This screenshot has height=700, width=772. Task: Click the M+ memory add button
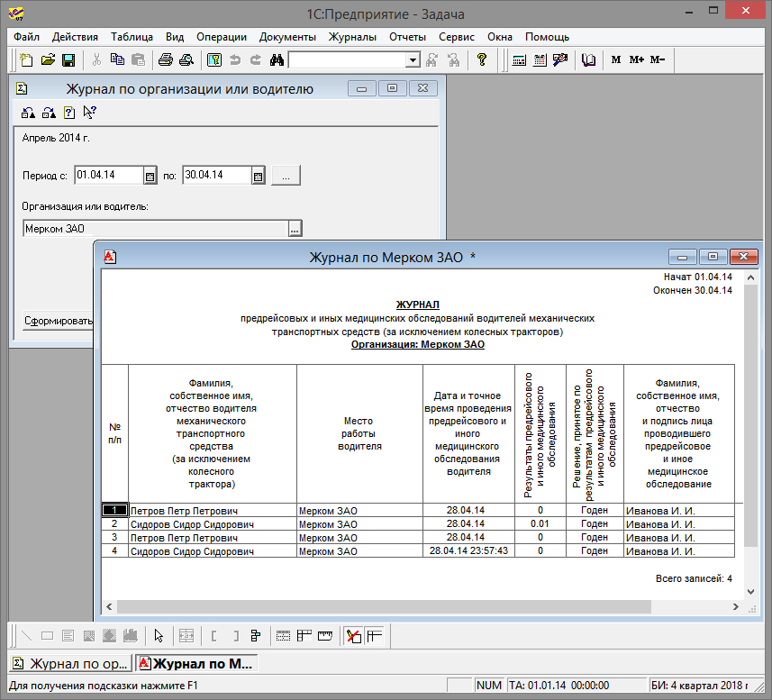click(637, 60)
